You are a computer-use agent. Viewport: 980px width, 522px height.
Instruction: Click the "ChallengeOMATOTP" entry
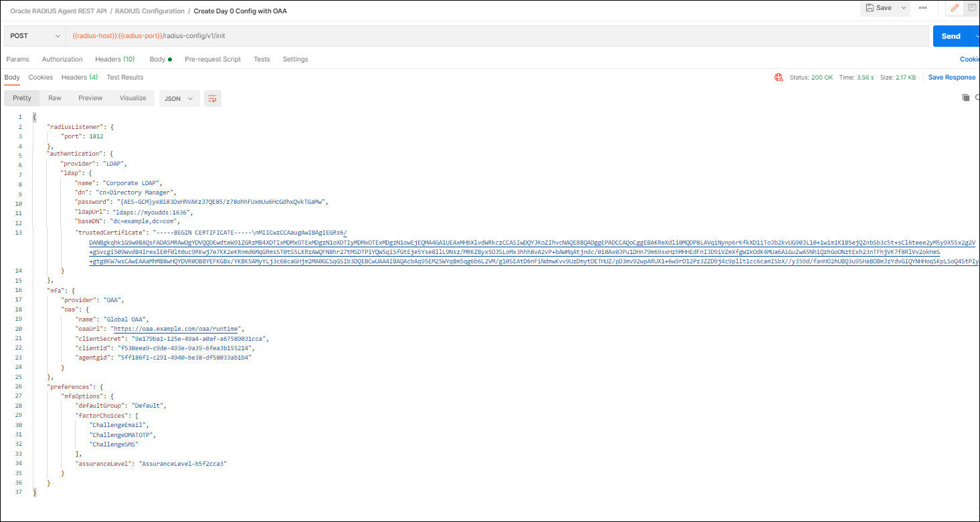click(x=122, y=434)
